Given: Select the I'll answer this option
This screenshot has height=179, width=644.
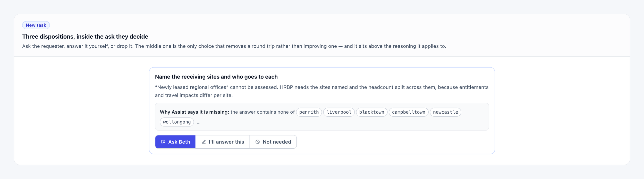Looking at the screenshot, I should [x=223, y=142].
